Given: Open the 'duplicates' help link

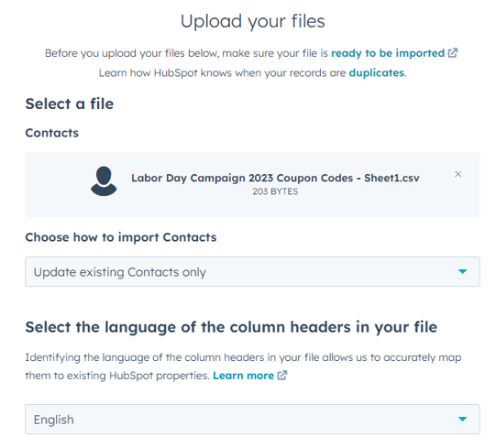Looking at the screenshot, I should 377,72.
